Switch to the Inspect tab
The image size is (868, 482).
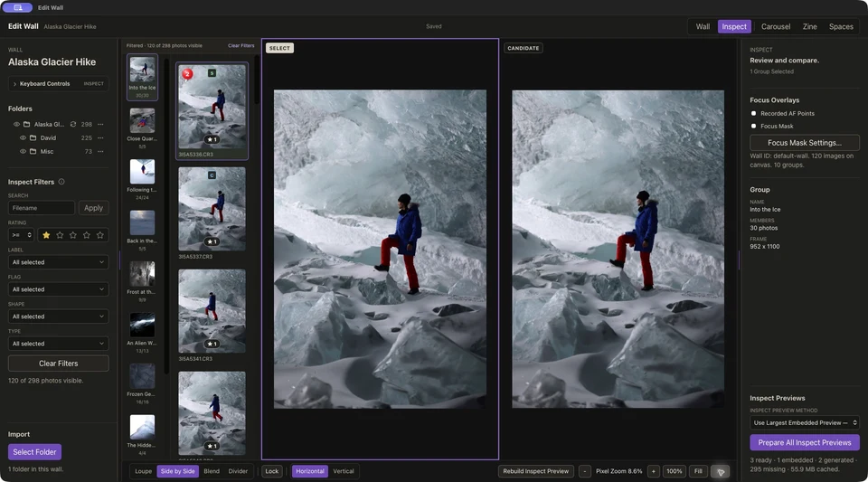pos(734,26)
